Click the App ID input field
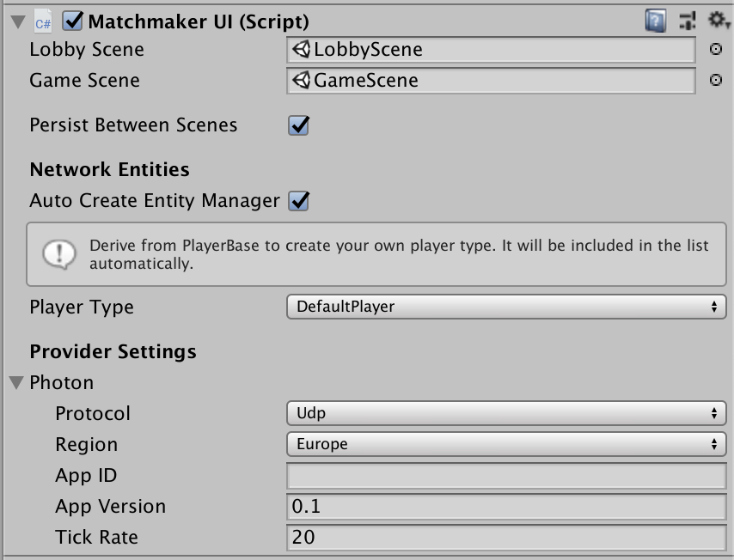 (506, 475)
